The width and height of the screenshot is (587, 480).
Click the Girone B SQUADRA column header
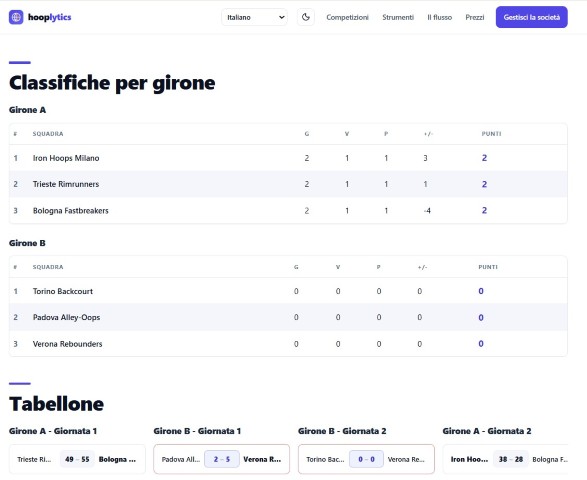pyautogui.click(x=48, y=267)
